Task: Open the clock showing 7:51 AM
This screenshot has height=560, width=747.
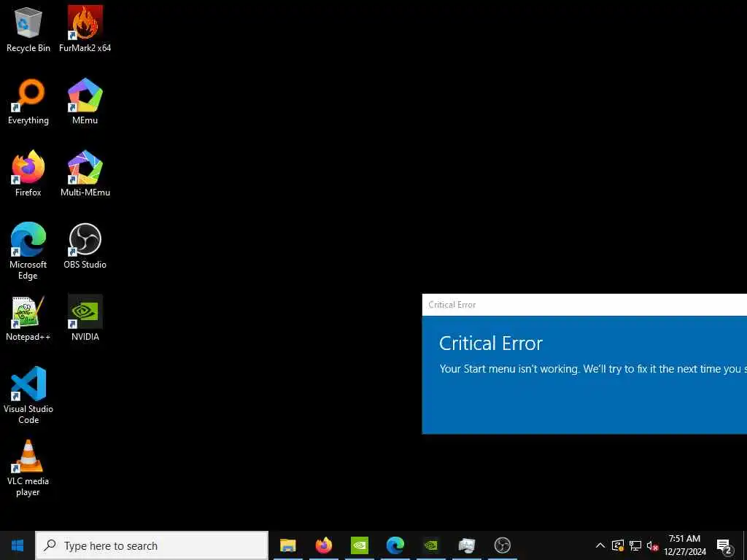Action: 684,545
